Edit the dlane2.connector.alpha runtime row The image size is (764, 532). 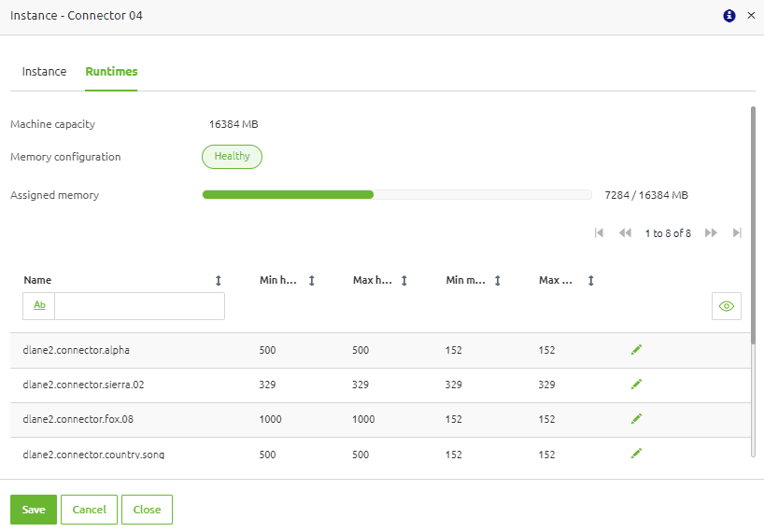click(x=636, y=350)
